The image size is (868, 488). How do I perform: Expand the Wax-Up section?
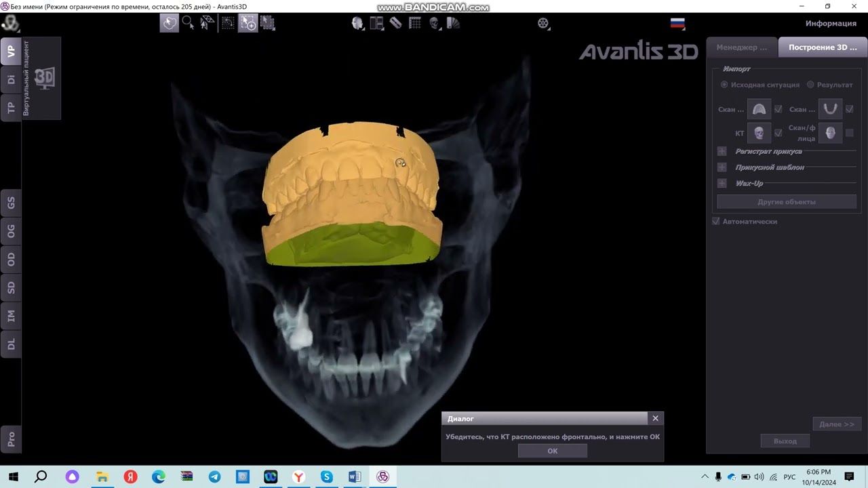722,184
